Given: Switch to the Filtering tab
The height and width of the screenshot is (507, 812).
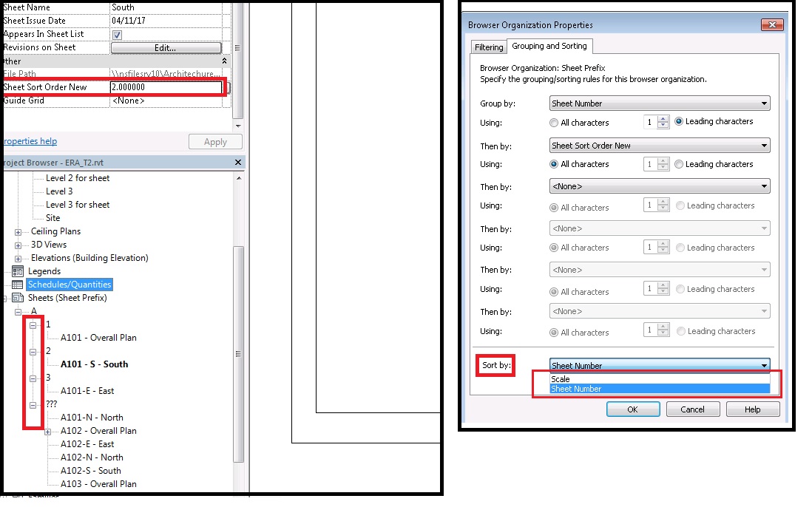Looking at the screenshot, I should (x=488, y=46).
